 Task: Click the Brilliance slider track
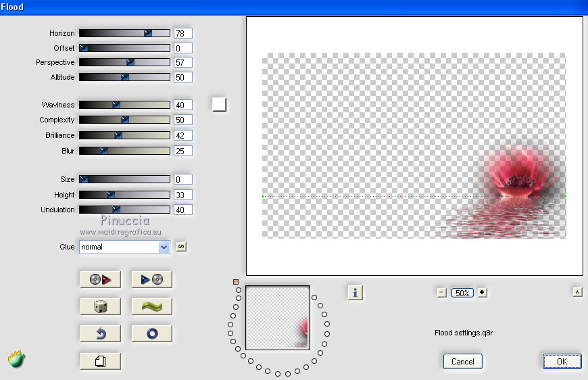(124, 135)
